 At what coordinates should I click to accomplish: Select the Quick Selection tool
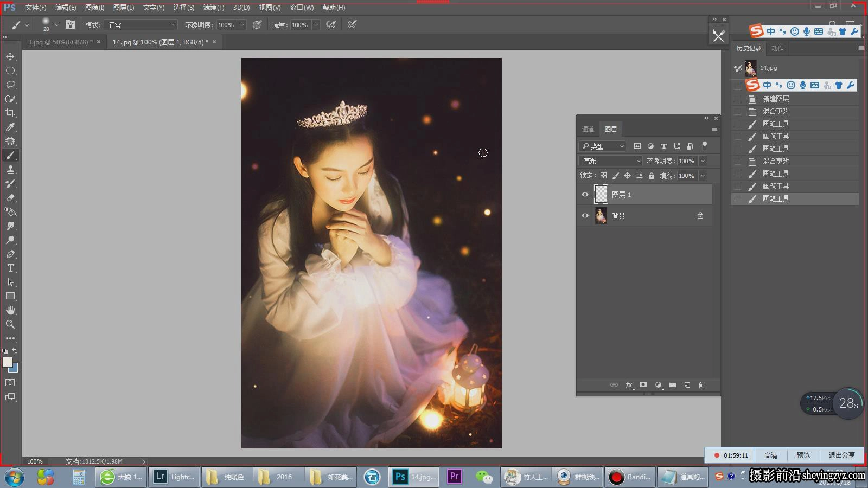pos(10,99)
